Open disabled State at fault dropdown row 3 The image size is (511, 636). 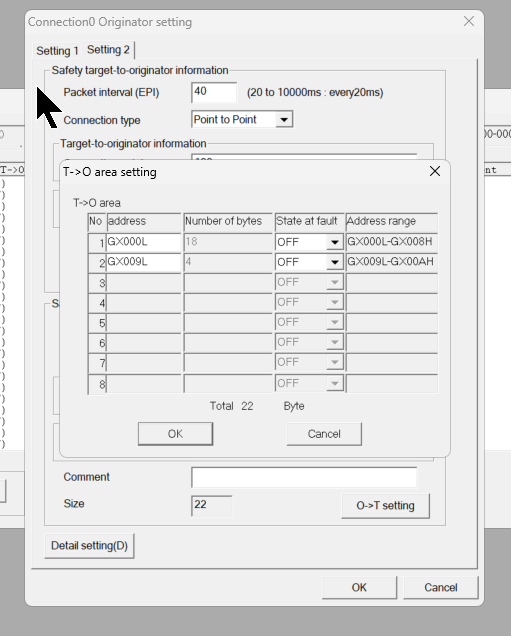[x=334, y=282]
